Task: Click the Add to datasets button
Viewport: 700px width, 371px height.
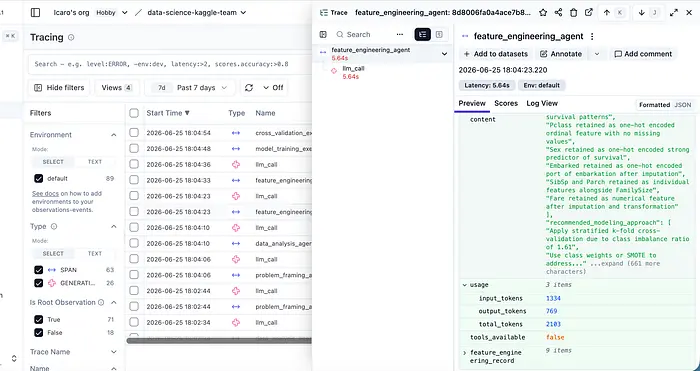Action: click(x=496, y=54)
